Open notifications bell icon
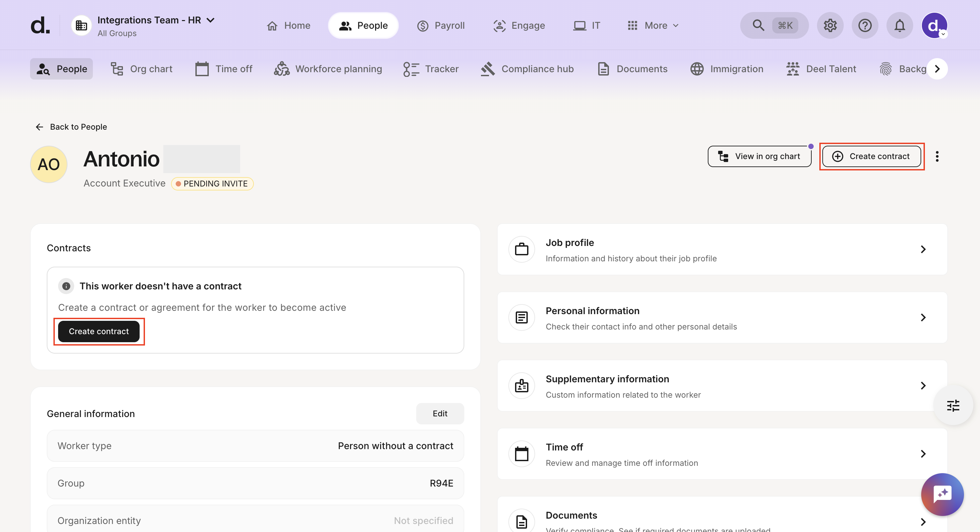 point(900,25)
